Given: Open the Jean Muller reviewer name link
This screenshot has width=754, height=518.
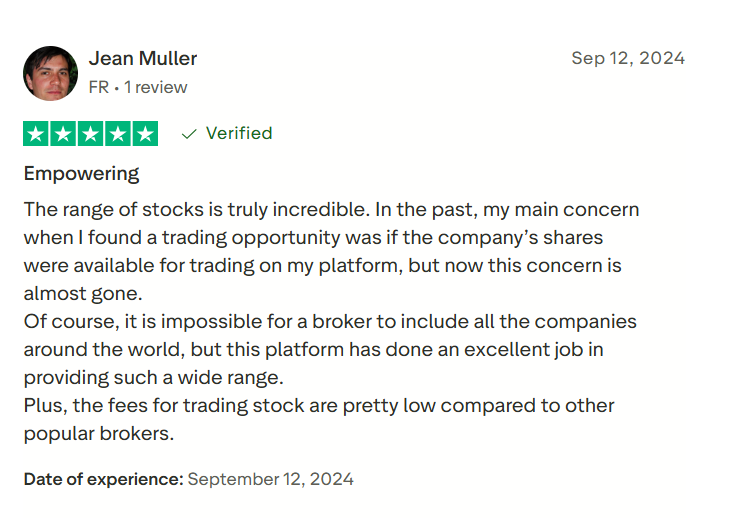Looking at the screenshot, I should coord(143,58).
